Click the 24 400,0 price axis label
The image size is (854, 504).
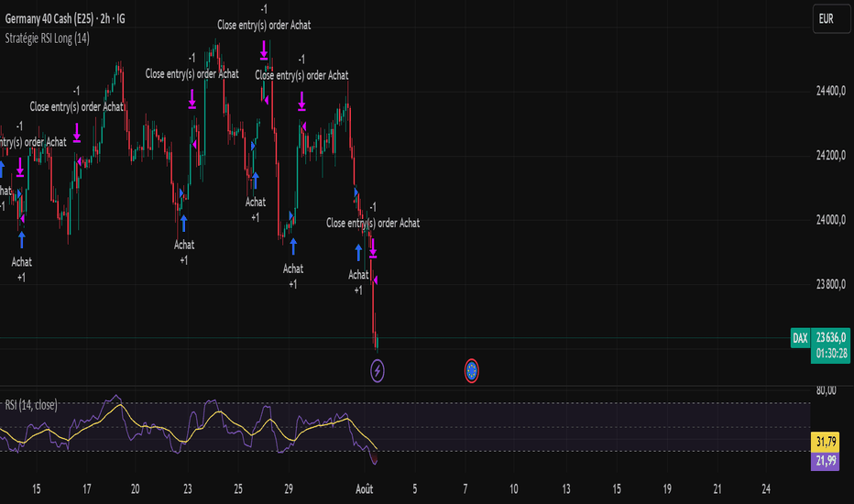pos(830,91)
